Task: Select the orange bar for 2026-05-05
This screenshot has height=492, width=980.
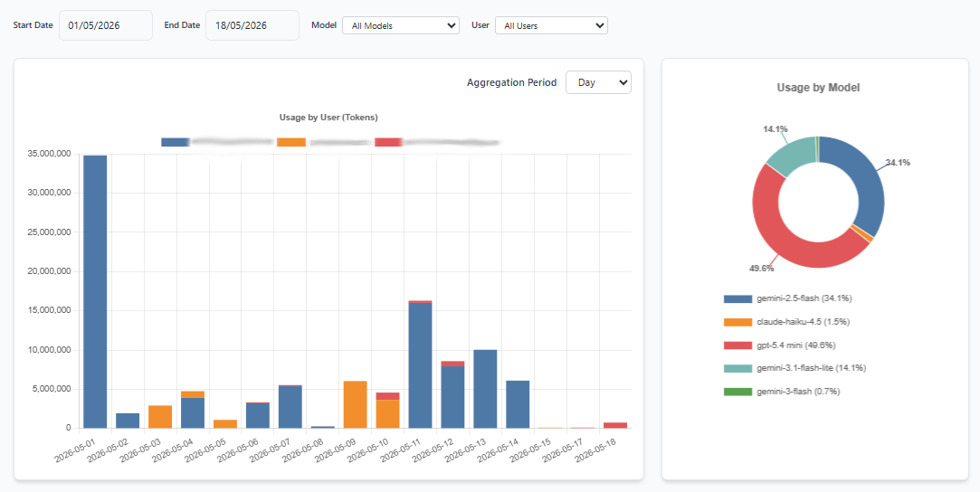Action: click(225, 424)
